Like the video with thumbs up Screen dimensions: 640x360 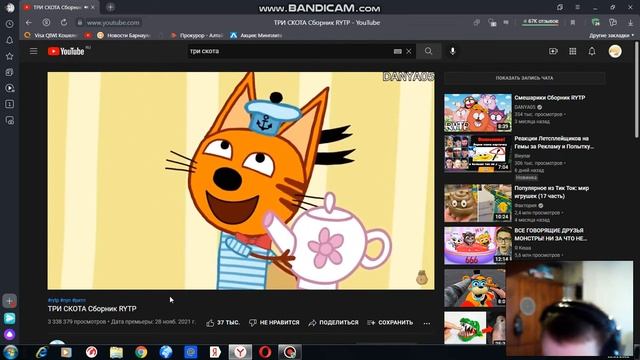(223, 322)
